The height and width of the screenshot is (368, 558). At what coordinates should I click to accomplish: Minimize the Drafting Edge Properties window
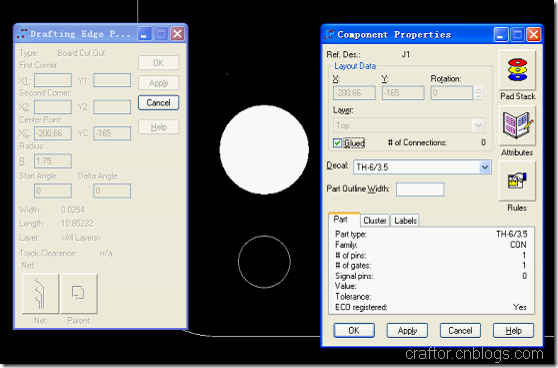pyautogui.click(x=144, y=34)
